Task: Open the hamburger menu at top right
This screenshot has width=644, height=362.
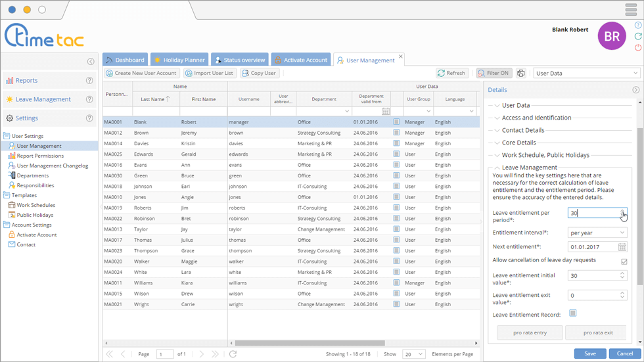Action: point(630,9)
